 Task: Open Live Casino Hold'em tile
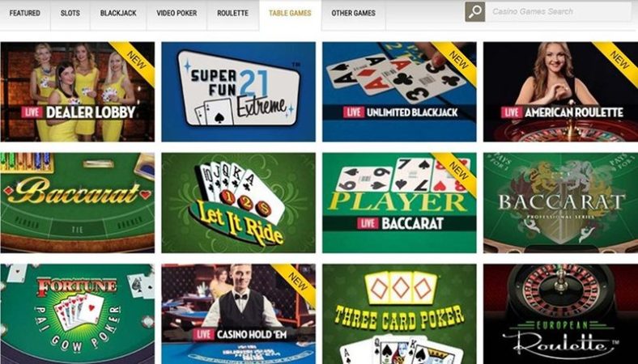click(238, 314)
